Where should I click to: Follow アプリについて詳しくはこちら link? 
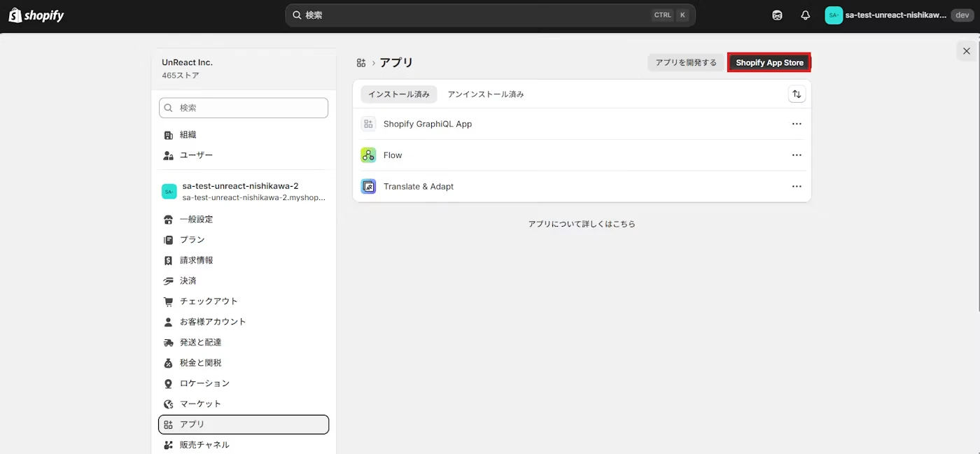click(x=582, y=224)
